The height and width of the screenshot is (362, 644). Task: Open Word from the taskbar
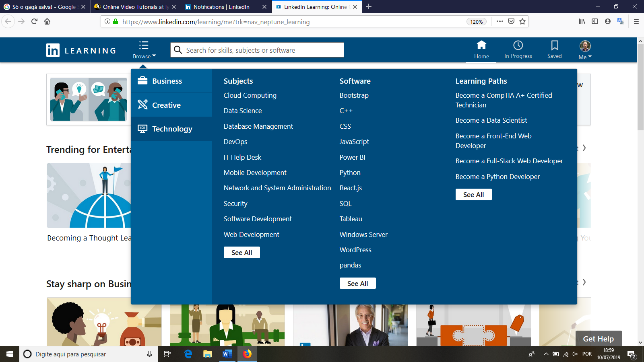pos(227,354)
